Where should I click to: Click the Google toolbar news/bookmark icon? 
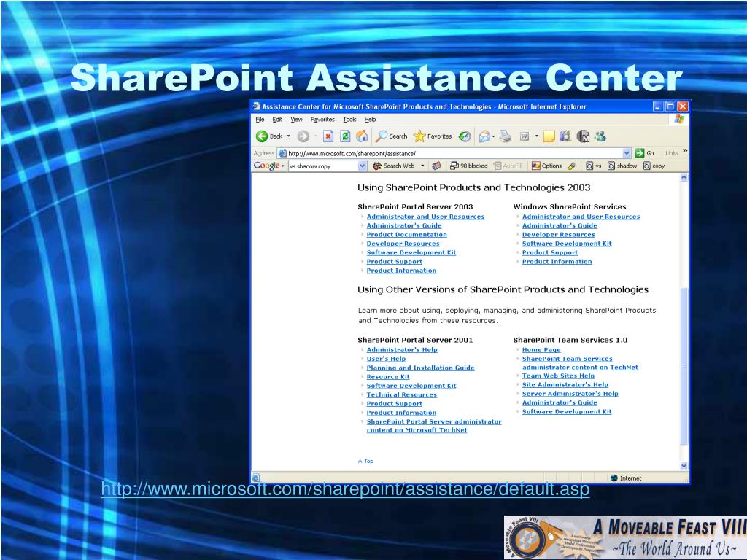click(436, 166)
